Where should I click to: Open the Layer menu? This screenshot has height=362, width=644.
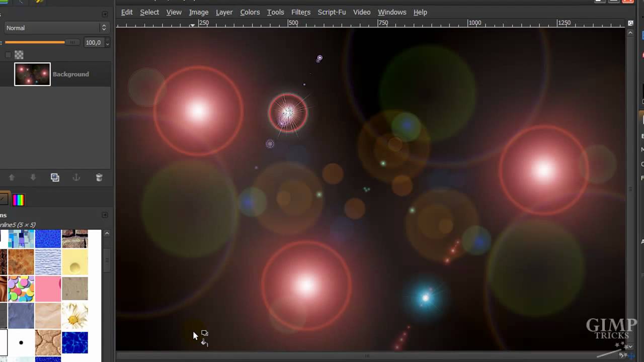pos(224,12)
